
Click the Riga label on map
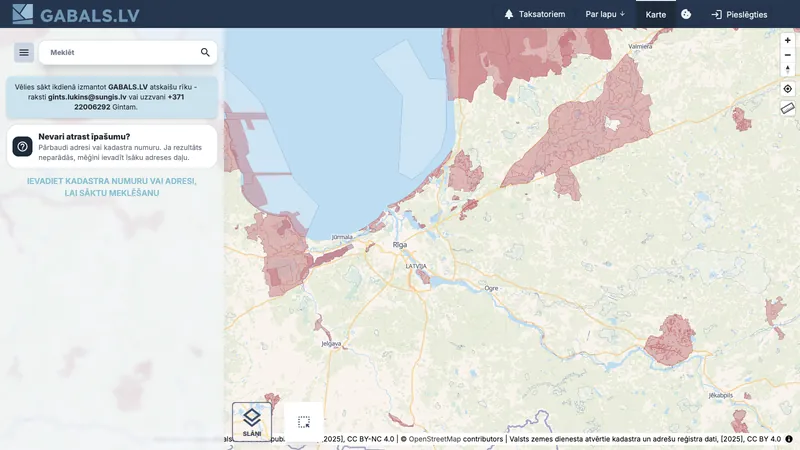[x=400, y=245]
